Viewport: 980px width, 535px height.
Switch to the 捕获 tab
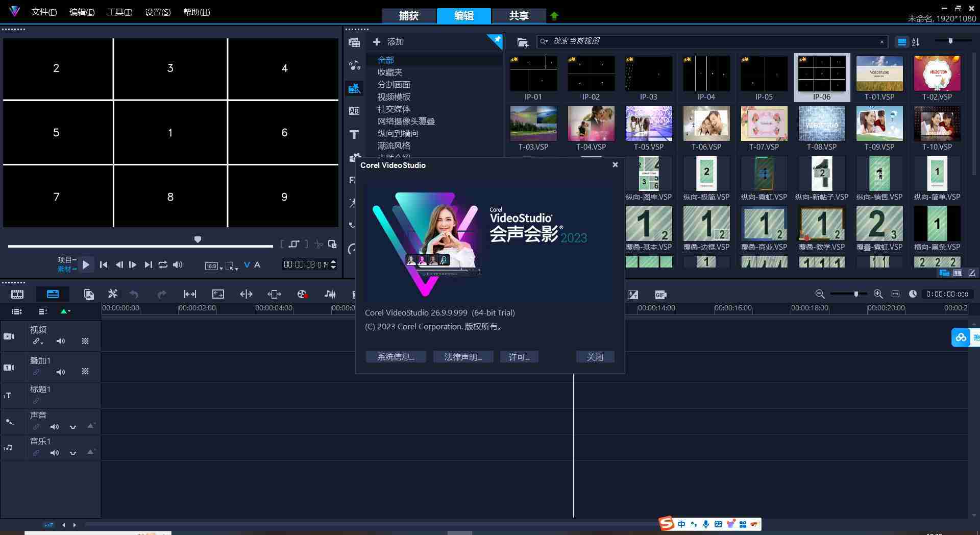(x=409, y=15)
